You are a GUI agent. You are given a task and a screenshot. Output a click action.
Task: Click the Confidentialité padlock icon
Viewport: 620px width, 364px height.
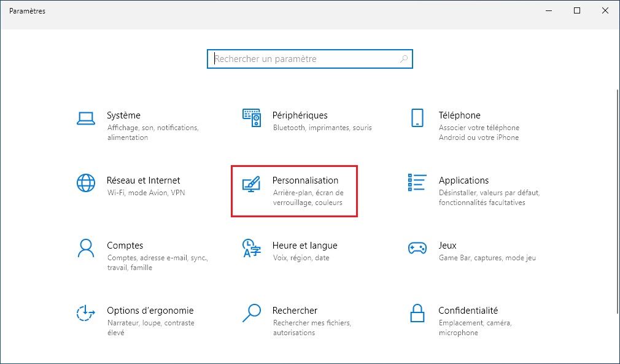point(417,313)
